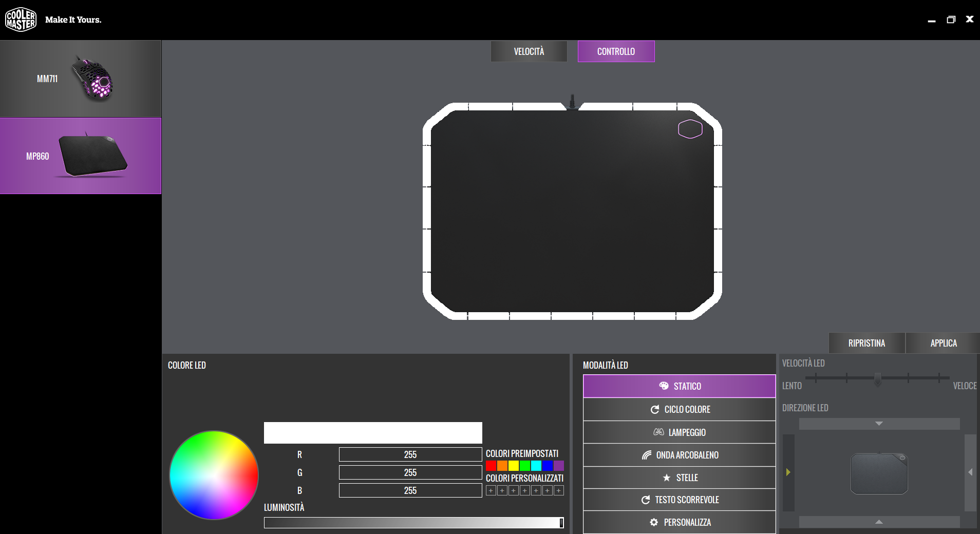The width and height of the screenshot is (980, 534).
Task: Click the G value input field
Action: pos(410,472)
